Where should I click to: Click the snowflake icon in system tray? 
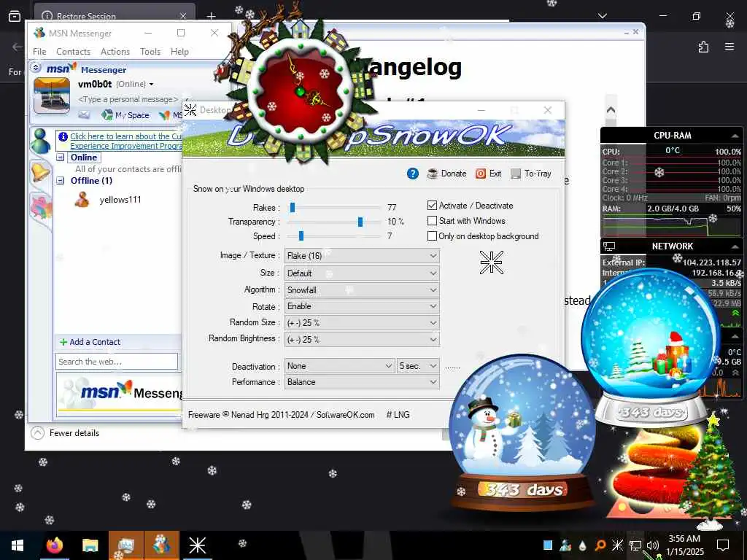point(617,545)
